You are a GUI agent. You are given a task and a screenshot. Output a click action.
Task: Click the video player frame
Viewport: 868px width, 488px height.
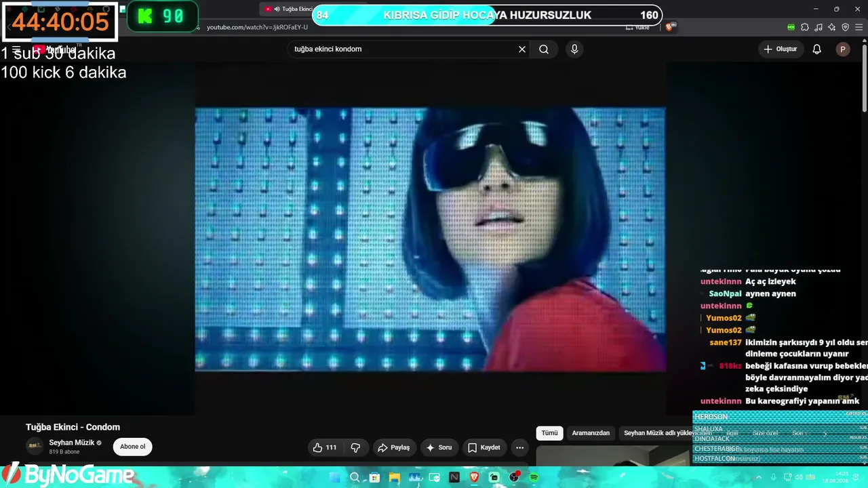pos(430,239)
